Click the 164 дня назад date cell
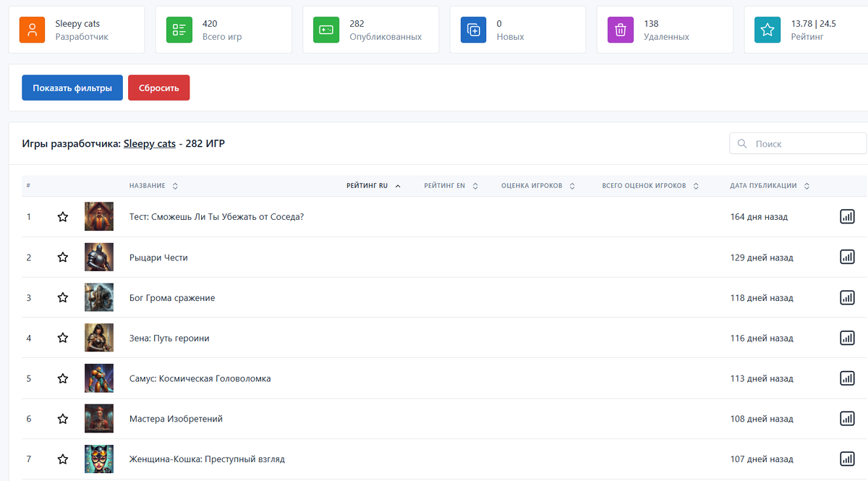This screenshot has height=481, width=868. click(759, 216)
